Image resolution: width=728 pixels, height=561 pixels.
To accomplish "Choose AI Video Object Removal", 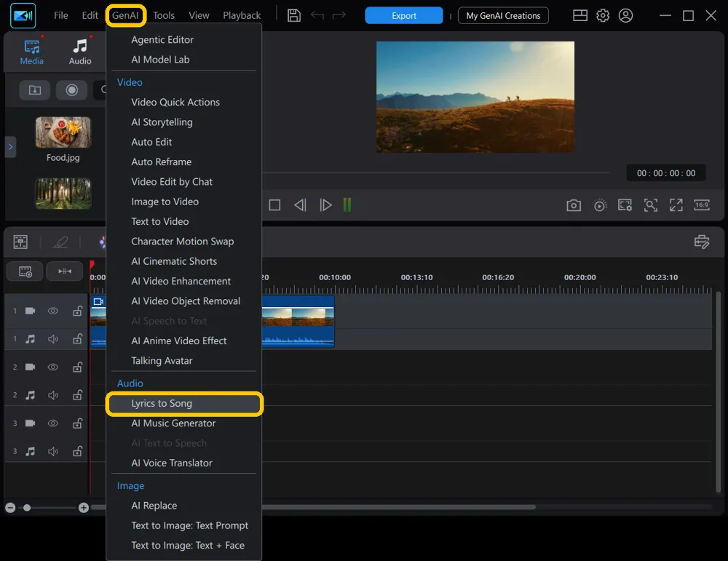I will point(184,301).
